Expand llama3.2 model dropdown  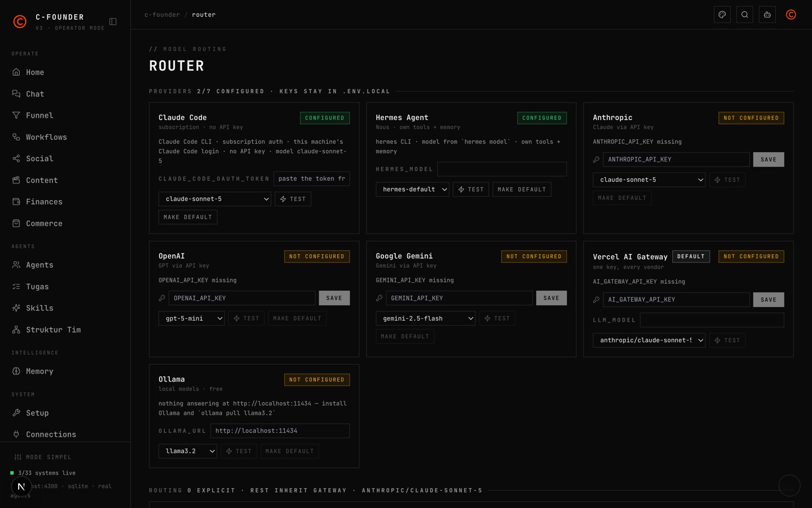tap(188, 451)
